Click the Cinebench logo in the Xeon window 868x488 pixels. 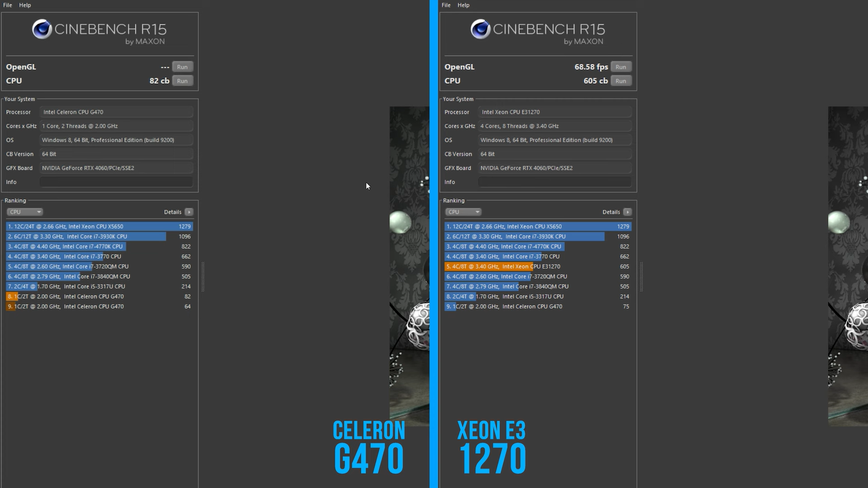point(538,32)
